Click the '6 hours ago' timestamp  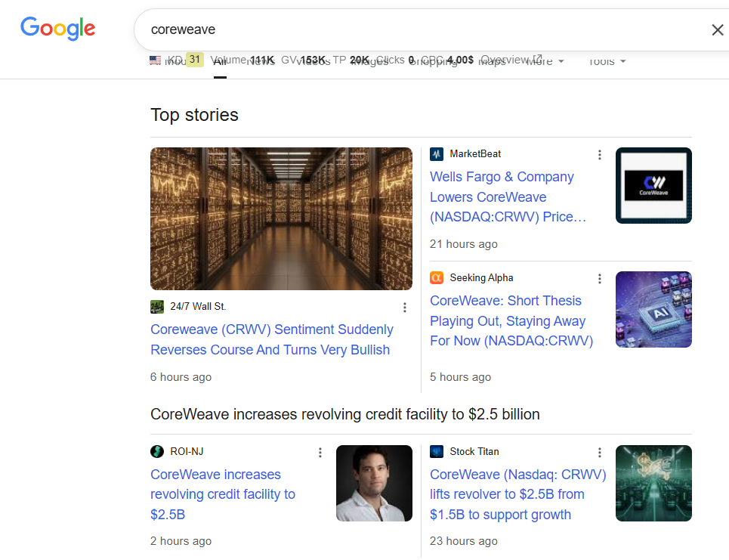(181, 377)
